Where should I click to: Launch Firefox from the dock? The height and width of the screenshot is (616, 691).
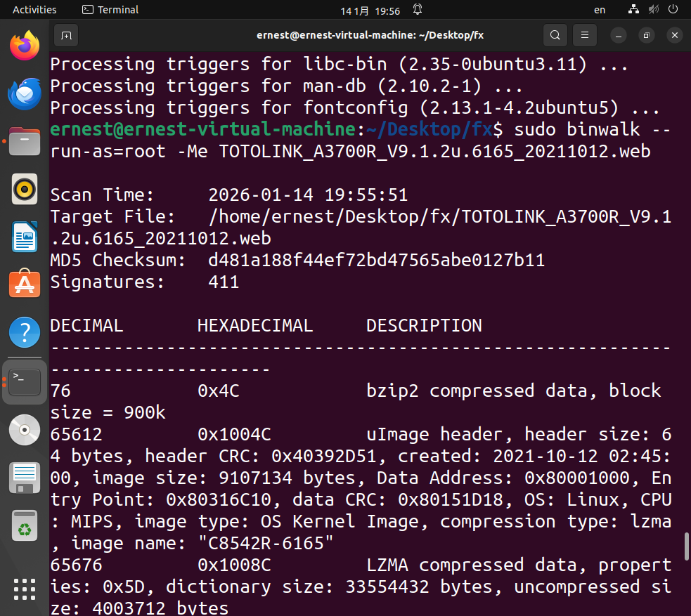pyautogui.click(x=25, y=46)
